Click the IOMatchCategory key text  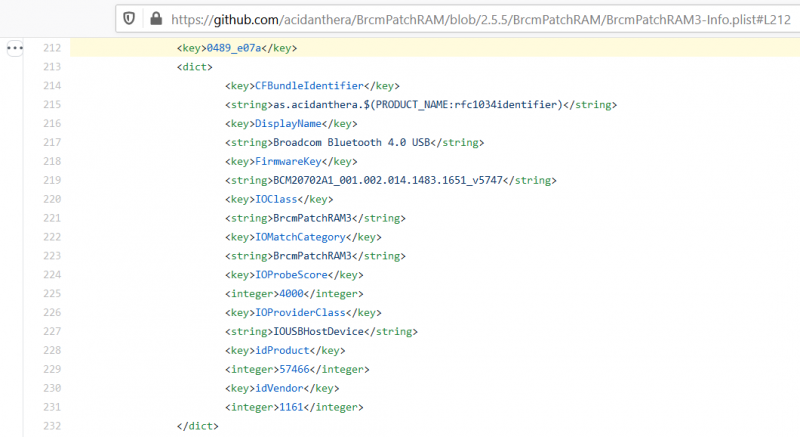[300, 237]
